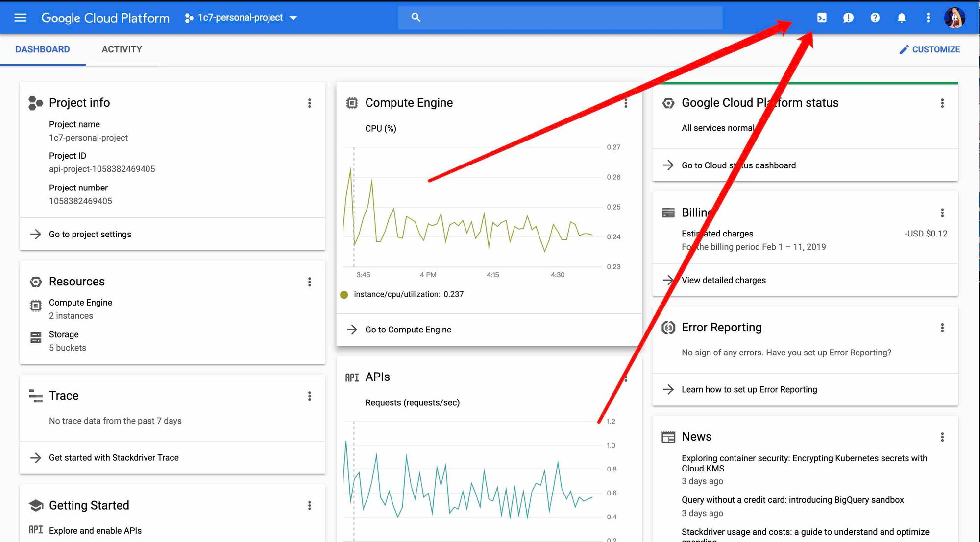Open top bar vertical dots settings menu
The height and width of the screenshot is (542, 980).
tap(928, 18)
